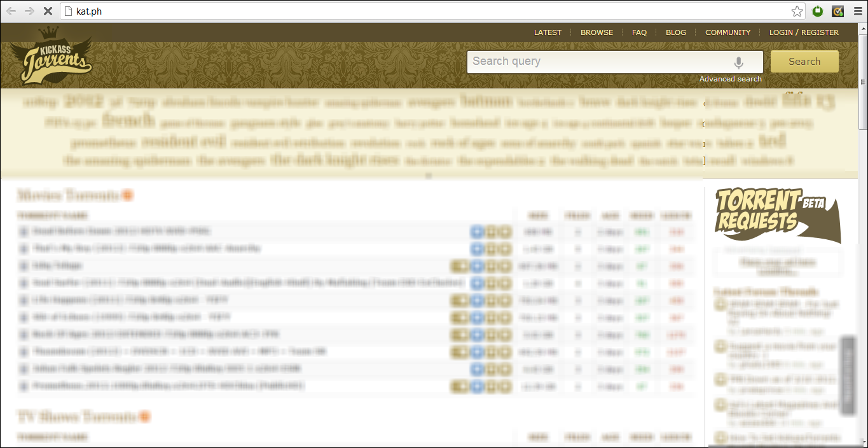Open the green circular extension icon
Screen dimensions: 868x448
(x=818, y=11)
